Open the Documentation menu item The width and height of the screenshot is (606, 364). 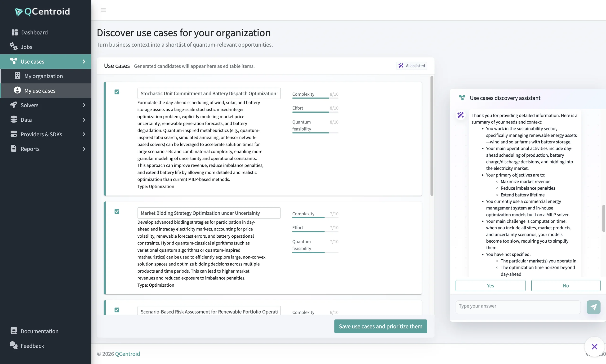[x=45, y=331]
